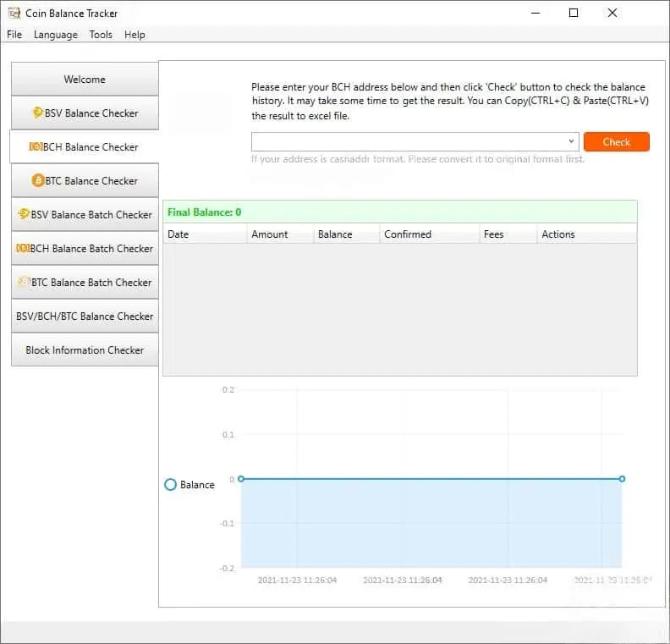
Task: Click the BTC icon on BTC Balance Batch Checker
Action: (x=24, y=282)
